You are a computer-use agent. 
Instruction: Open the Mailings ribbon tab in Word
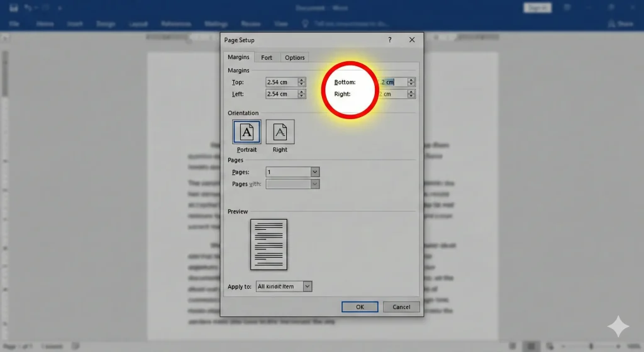tap(216, 24)
